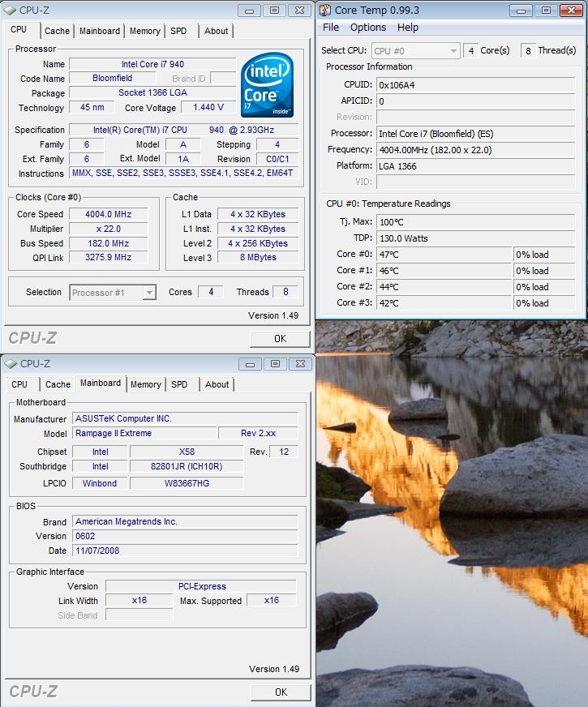Click the LPCIO chip value W83667HG
This screenshot has width=588, height=707.
click(x=187, y=483)
